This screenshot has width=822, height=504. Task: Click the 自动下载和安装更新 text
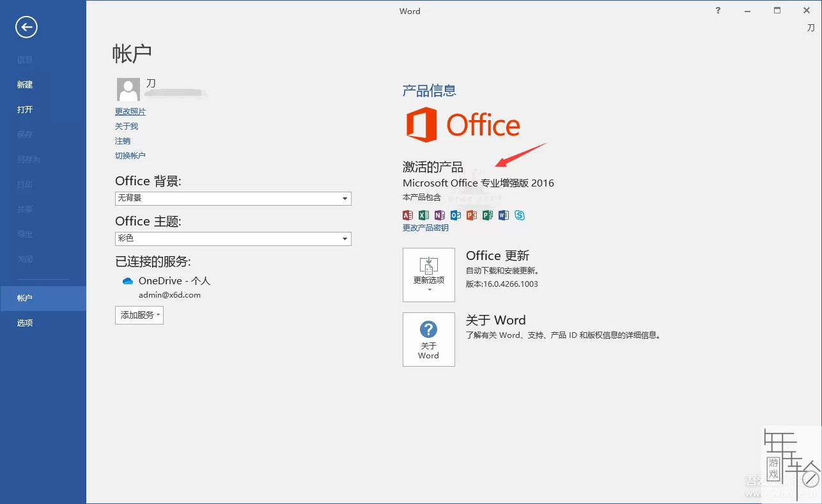tap(502, 271)
